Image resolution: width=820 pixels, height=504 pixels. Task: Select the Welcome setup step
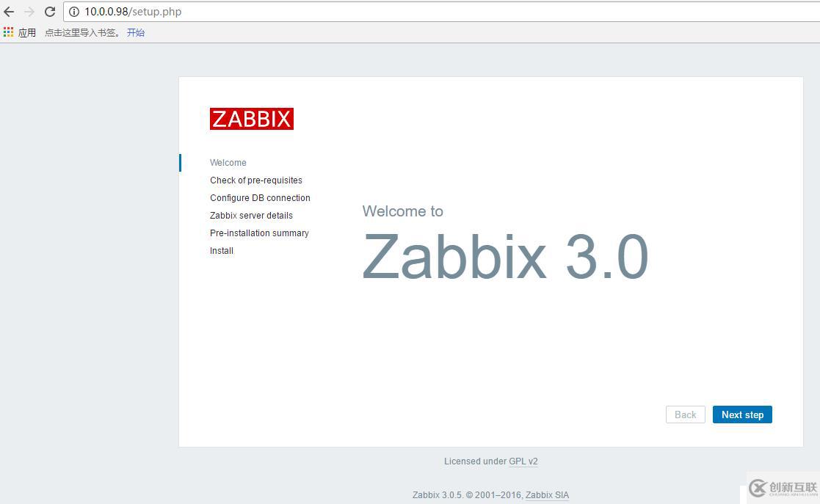228,163
